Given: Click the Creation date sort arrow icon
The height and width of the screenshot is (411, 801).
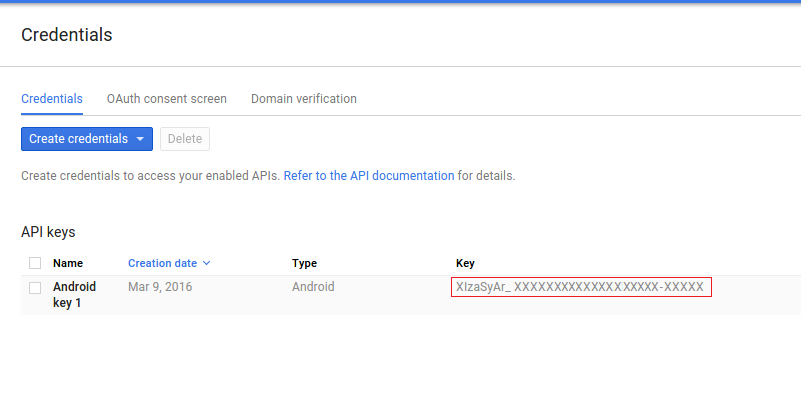Looking at the screenshot, I should 206,263.
